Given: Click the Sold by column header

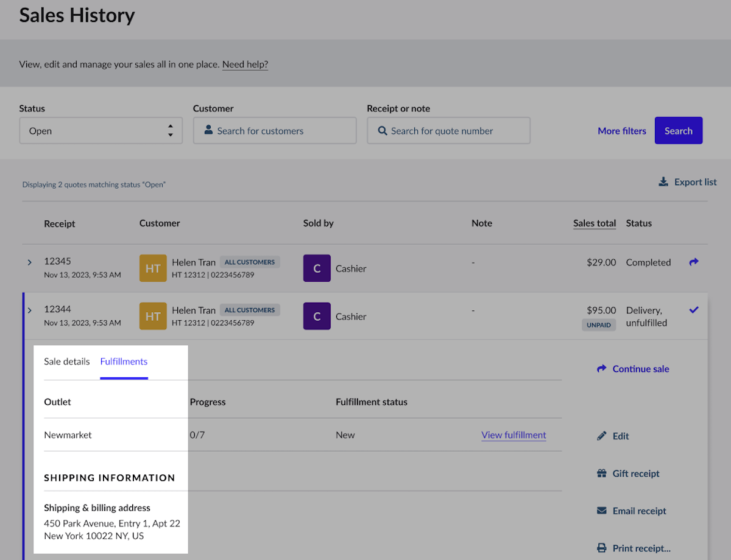Looking at the screenshot, I should click(x=319, y=223).
